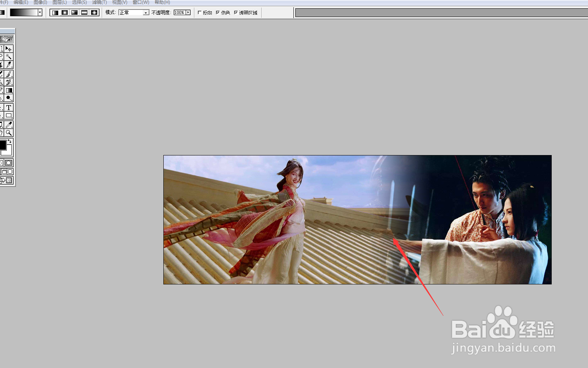Image resolution: width=588 pixels, height=368 pixels.
Task: Click the 100% opacity input field
Action: pos(180,12)
